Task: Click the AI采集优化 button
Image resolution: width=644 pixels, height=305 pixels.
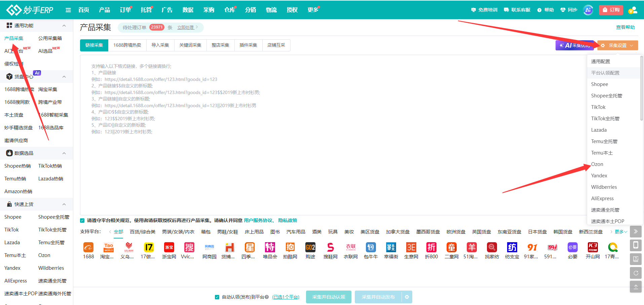Action: (575, 45)
